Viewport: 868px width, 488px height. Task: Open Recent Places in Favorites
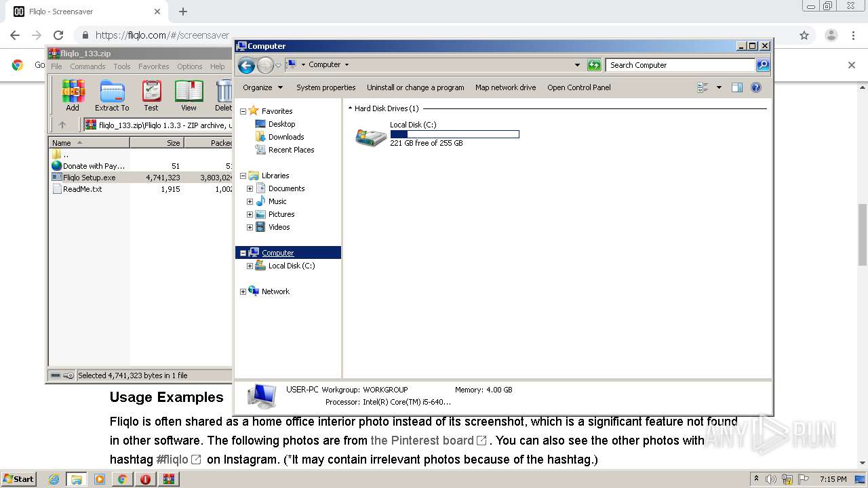(292, 150)
